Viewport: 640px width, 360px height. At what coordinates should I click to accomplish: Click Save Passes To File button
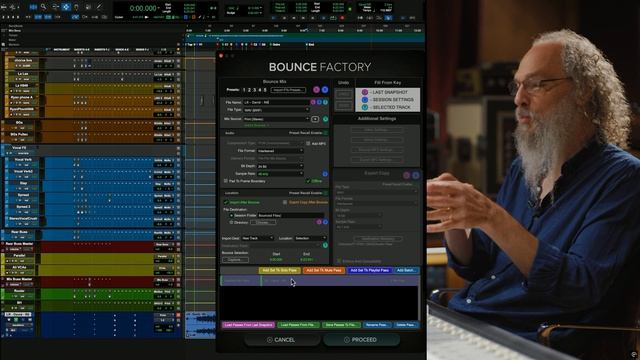(x=341, y=325)
